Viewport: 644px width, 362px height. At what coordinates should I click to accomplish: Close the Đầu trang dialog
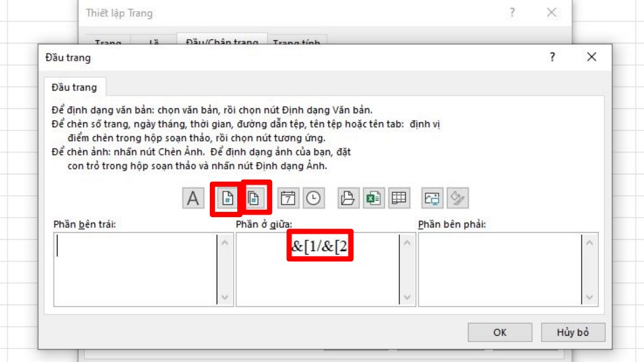click(591, 57)
